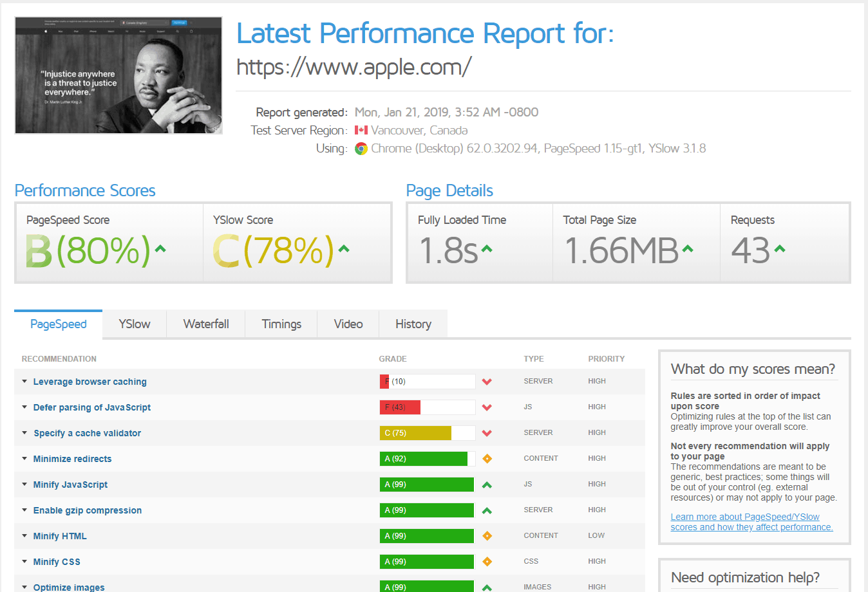Open the History tab

pos(413,324)
